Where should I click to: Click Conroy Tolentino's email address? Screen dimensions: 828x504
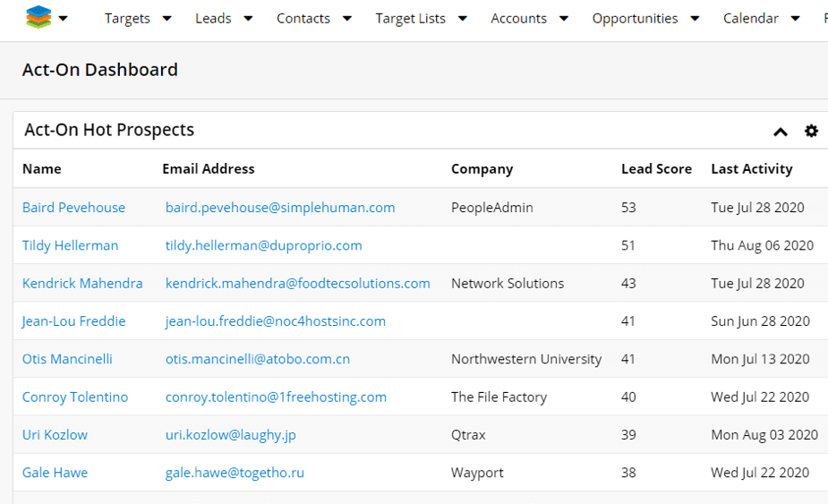(x=276, y=397)
